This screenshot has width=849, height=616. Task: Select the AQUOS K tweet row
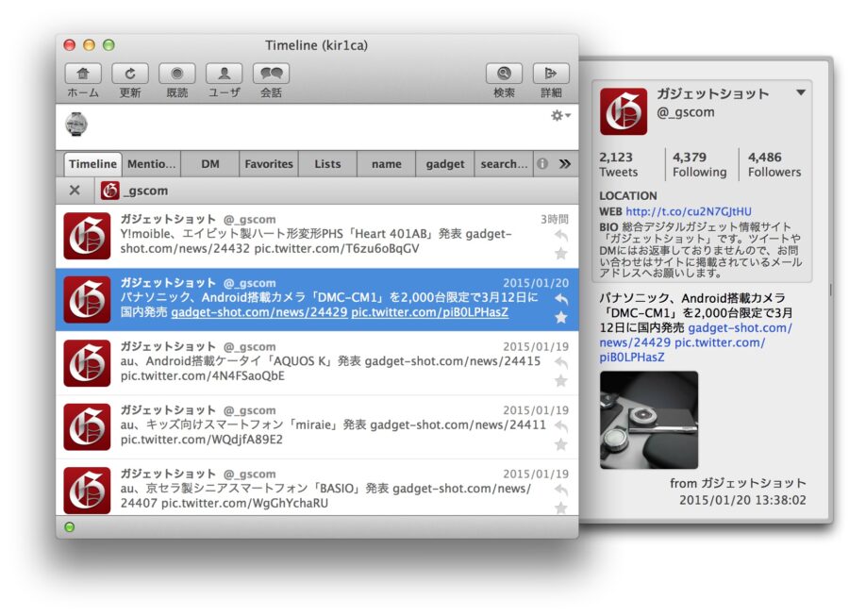click(317, 363)
